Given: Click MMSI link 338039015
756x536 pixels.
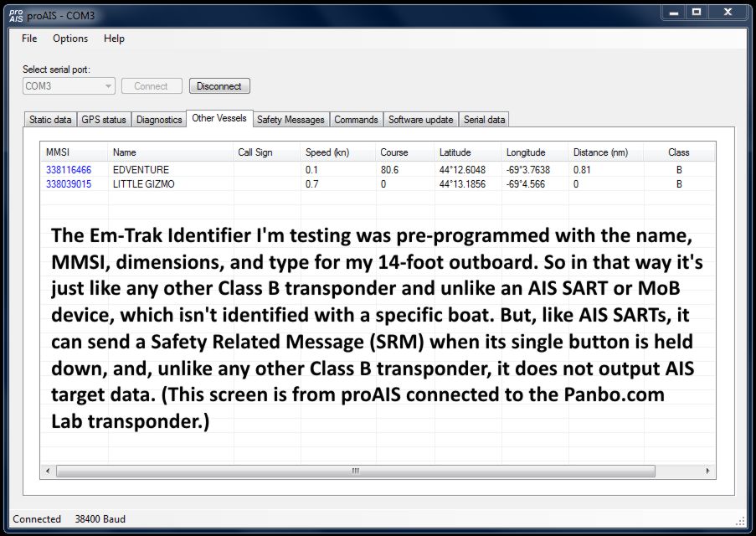Looking at the screenshot, I should point(69,183).
